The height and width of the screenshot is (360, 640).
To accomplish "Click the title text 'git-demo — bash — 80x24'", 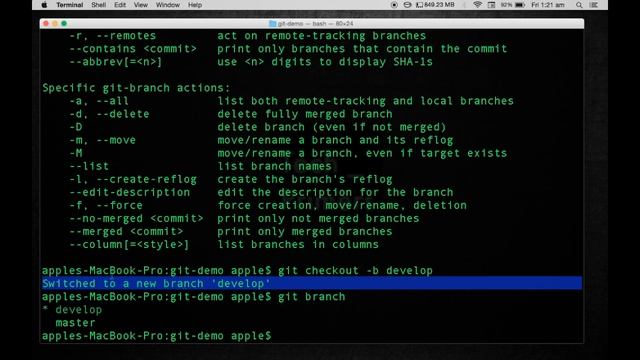I will 316,24.
